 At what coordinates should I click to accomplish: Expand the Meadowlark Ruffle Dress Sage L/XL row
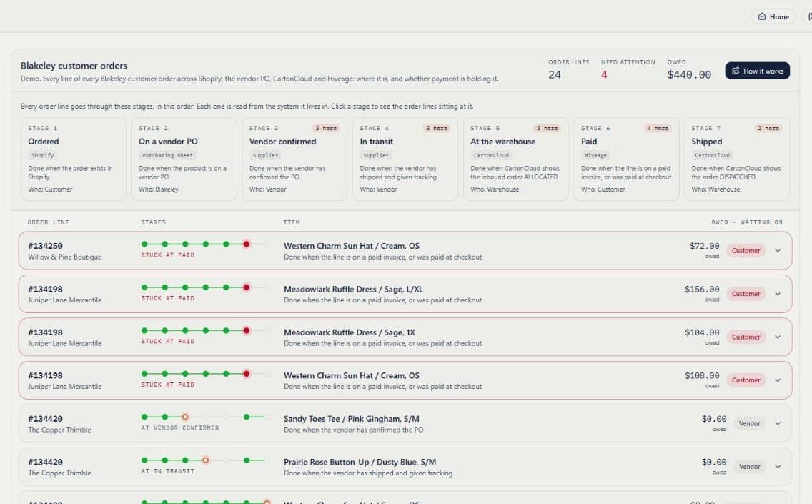tap(405, 294)
